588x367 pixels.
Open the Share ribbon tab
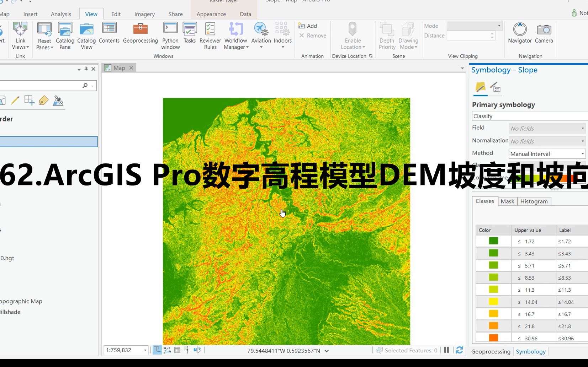tap(175, 14)
